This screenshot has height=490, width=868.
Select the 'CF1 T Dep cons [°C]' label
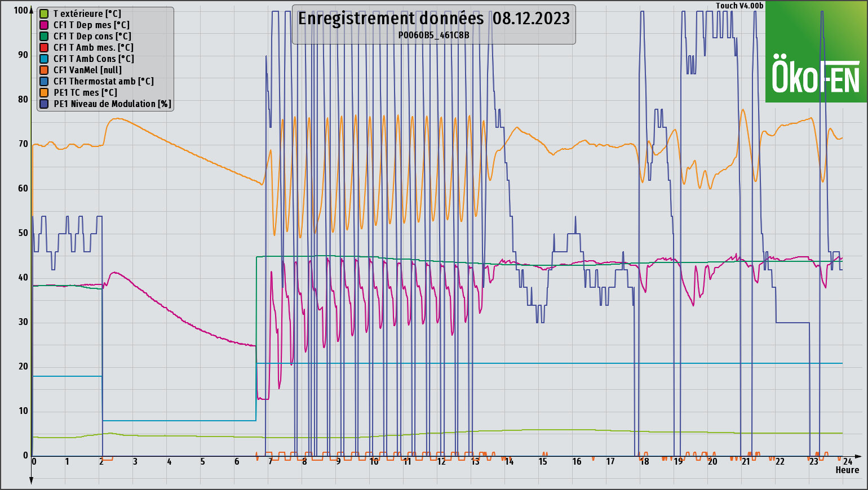pos(92,36)
